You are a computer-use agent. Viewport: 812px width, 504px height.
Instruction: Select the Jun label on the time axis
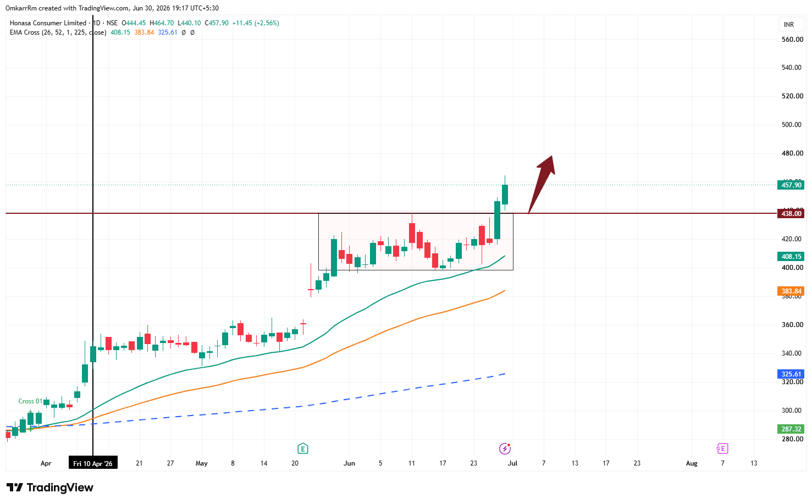point(349,463)
